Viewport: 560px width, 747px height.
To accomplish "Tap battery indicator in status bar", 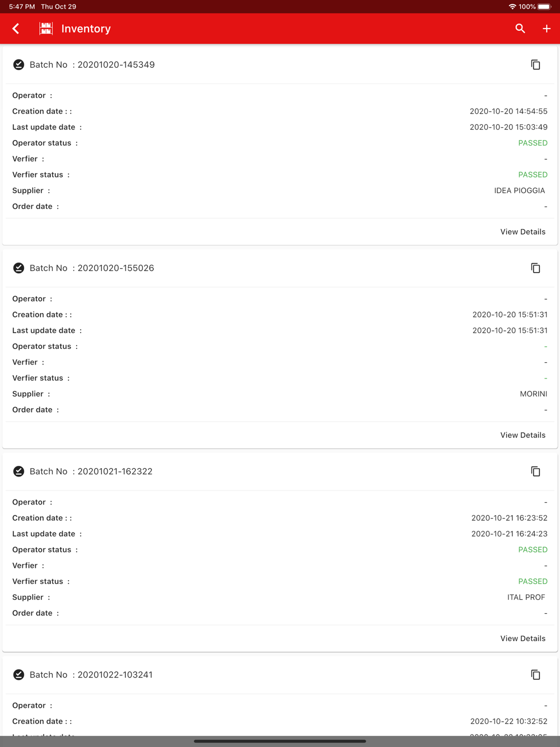I will click(x=545, y=7).
